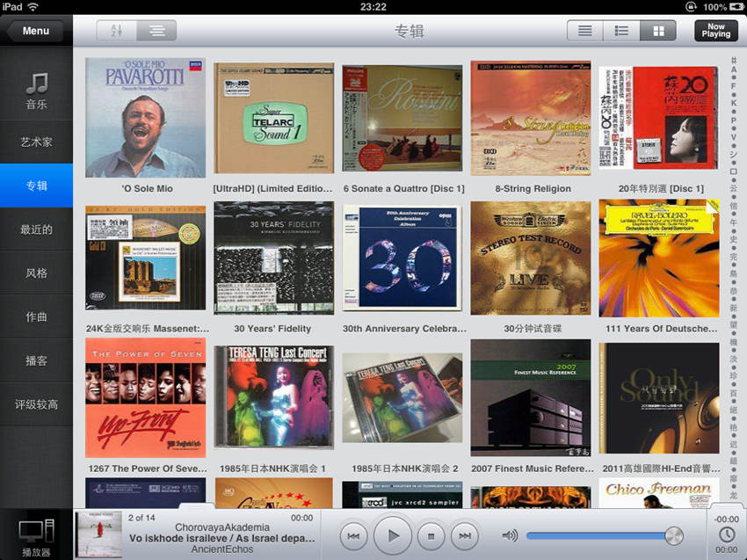This screenshot has width=747, height=560.
Task: Adjust the volume slider
Action: point(604,536)
